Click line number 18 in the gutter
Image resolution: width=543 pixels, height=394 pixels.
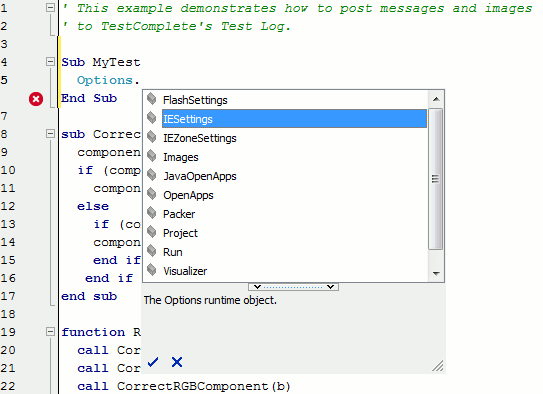[x=8, y=314]
